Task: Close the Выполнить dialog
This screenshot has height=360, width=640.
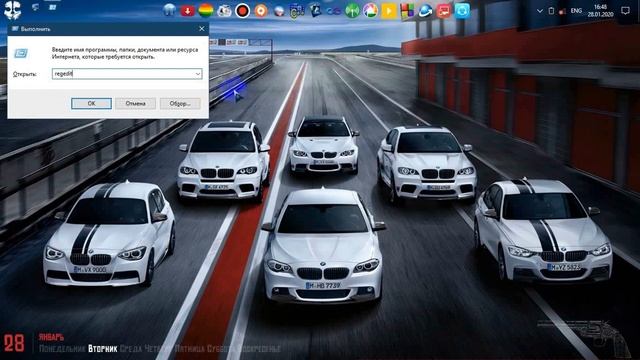Action: coord(202,29)
